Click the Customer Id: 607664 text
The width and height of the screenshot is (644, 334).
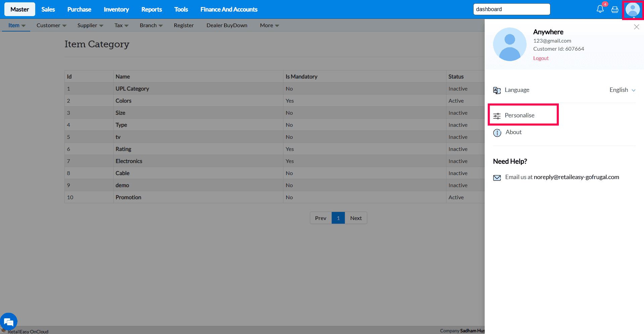tap(559, 49)
